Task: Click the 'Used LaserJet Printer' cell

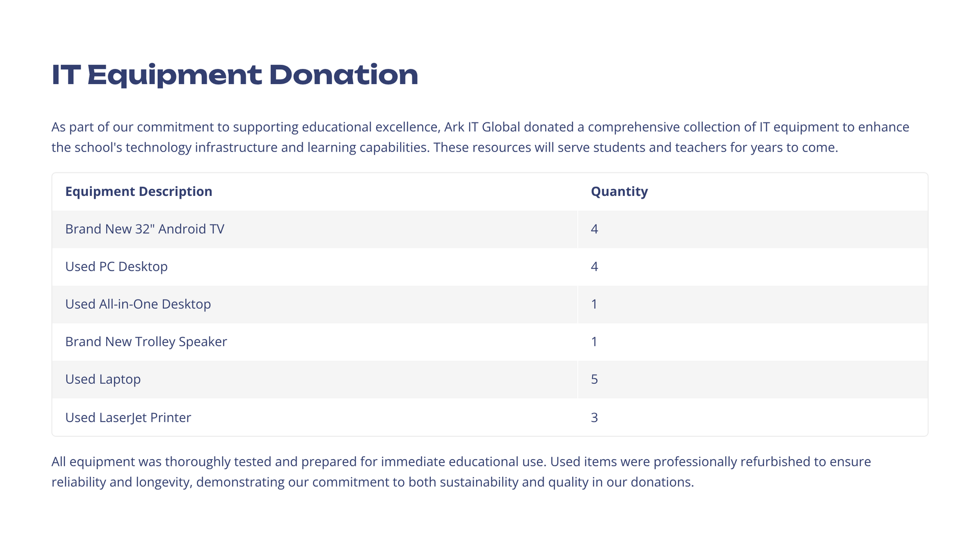Action: point(128,417)
